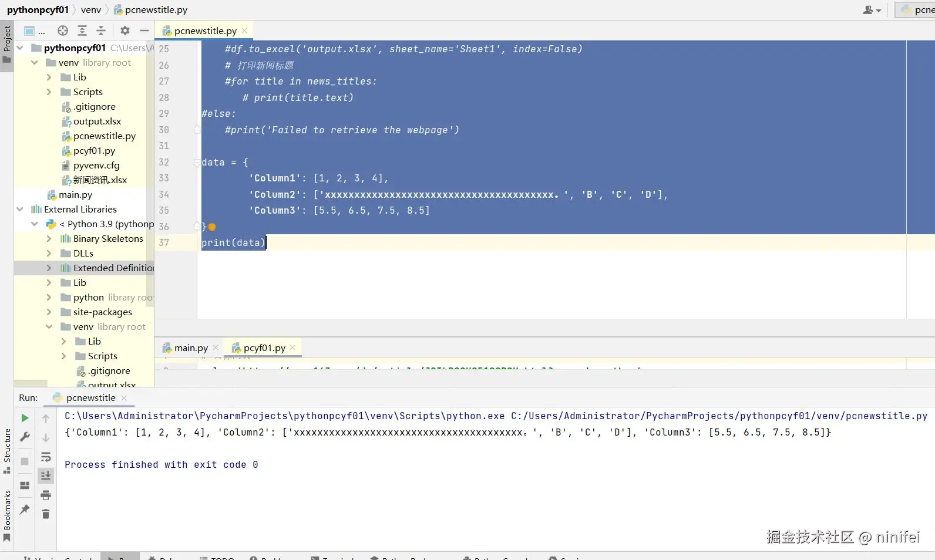
Task: Select .gitignore under top venv folder
Action: (x=94, y=106)
